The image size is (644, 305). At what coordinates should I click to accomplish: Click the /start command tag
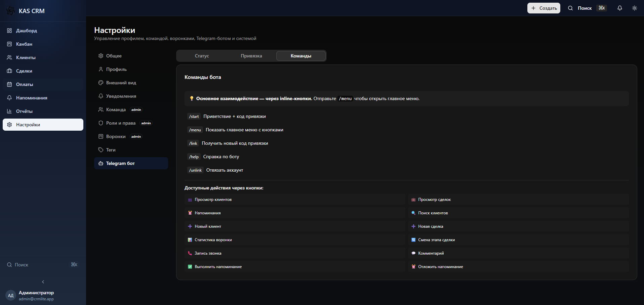click(194, 117)
